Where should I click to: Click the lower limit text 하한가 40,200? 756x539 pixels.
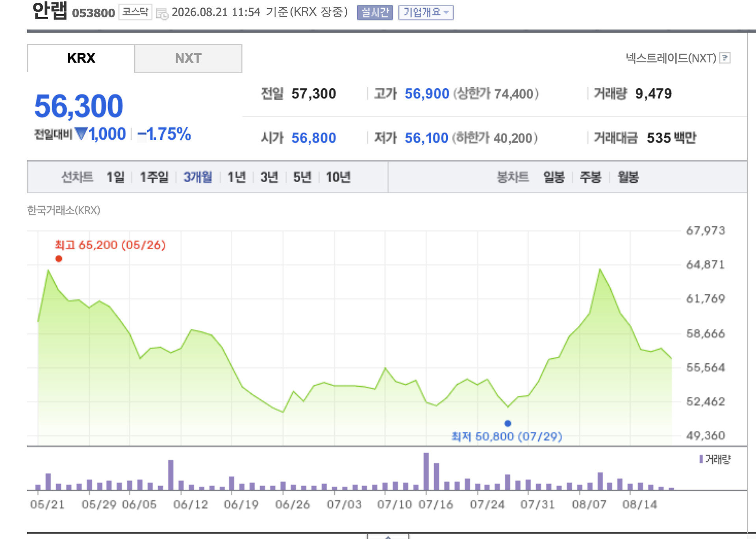point(495,138)
